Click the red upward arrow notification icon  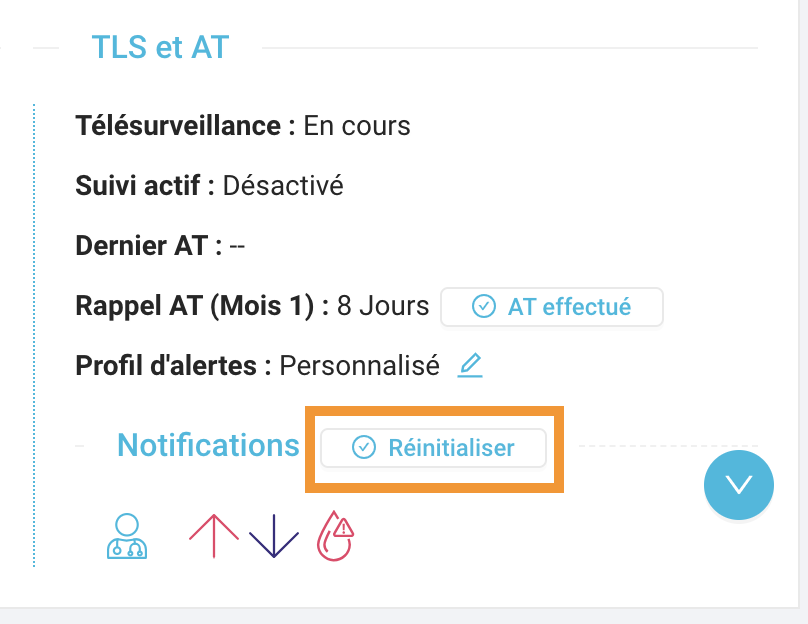(x=214, y=536)
